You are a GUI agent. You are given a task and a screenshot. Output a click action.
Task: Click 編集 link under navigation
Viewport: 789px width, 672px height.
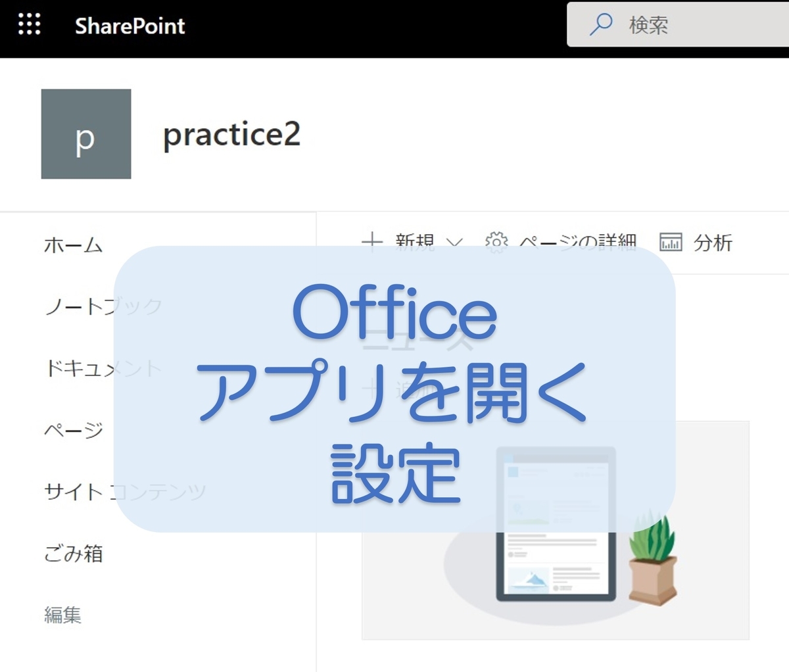63,615
